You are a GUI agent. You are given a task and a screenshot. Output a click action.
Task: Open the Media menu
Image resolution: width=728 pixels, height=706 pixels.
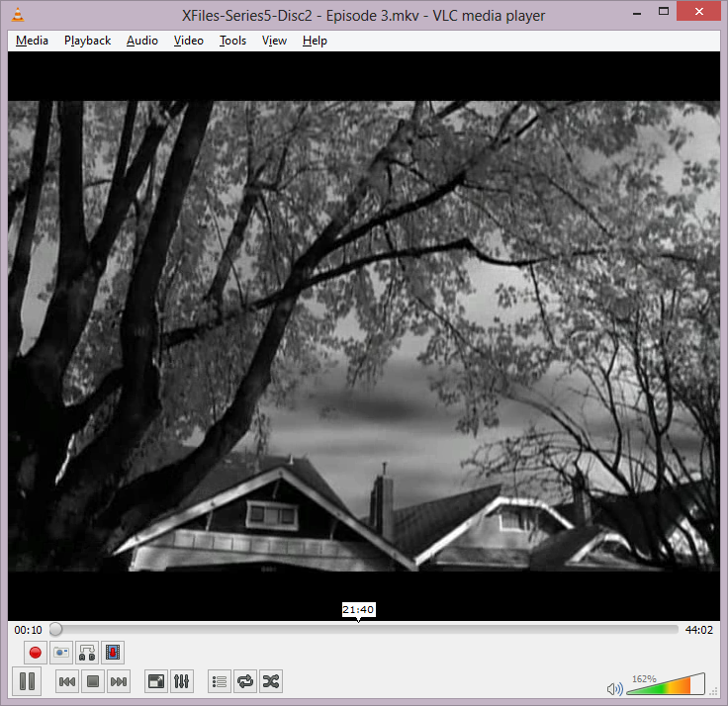click(x=32, y=41)
